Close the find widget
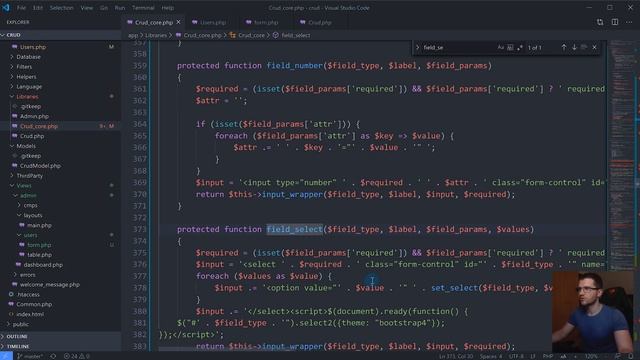 (x=594, y=47)
